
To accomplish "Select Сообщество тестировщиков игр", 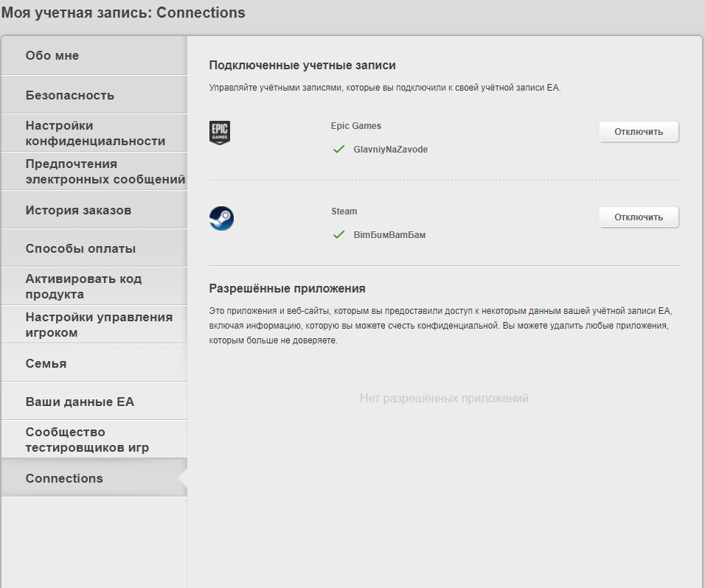I will click(x=94, y=439).
